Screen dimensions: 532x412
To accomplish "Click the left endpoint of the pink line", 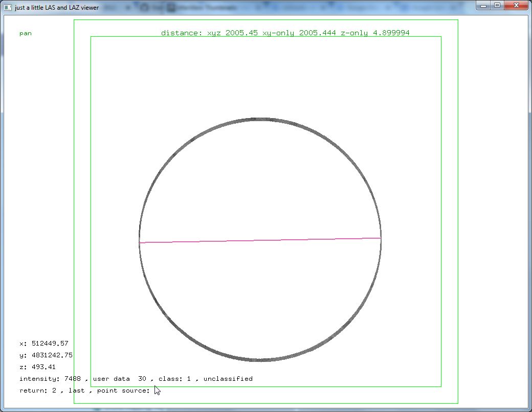I will (140, 243).
